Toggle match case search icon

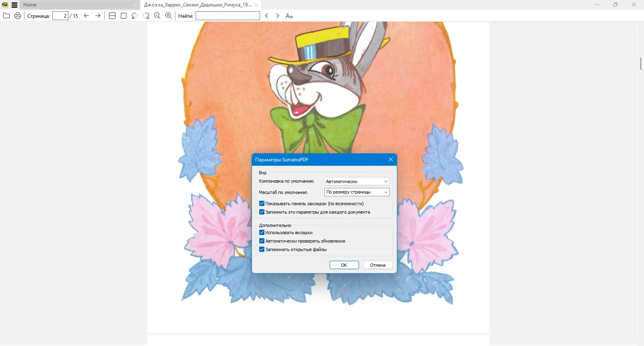point(289,16)
